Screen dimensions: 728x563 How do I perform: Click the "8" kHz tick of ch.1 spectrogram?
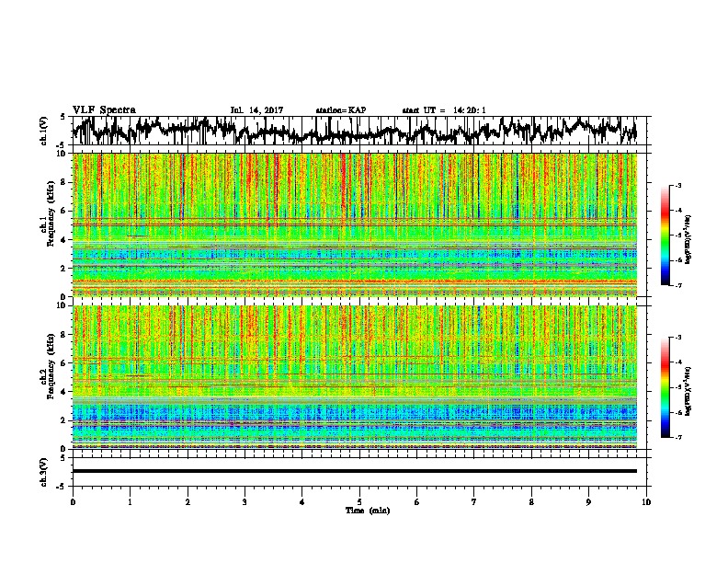(65, 182)
